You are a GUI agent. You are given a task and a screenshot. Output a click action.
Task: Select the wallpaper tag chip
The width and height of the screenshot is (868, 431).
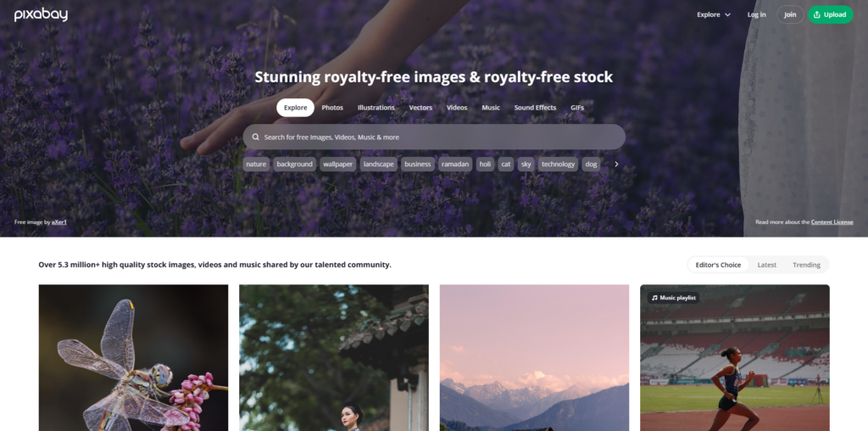337,164
